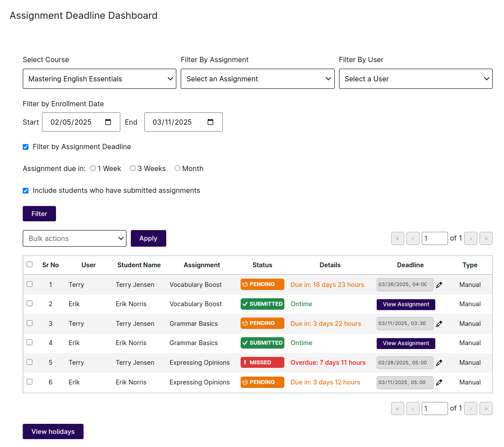Click the Deadline column header
The height and width of the screenshot is (447, 504).
tap(410, 265)
